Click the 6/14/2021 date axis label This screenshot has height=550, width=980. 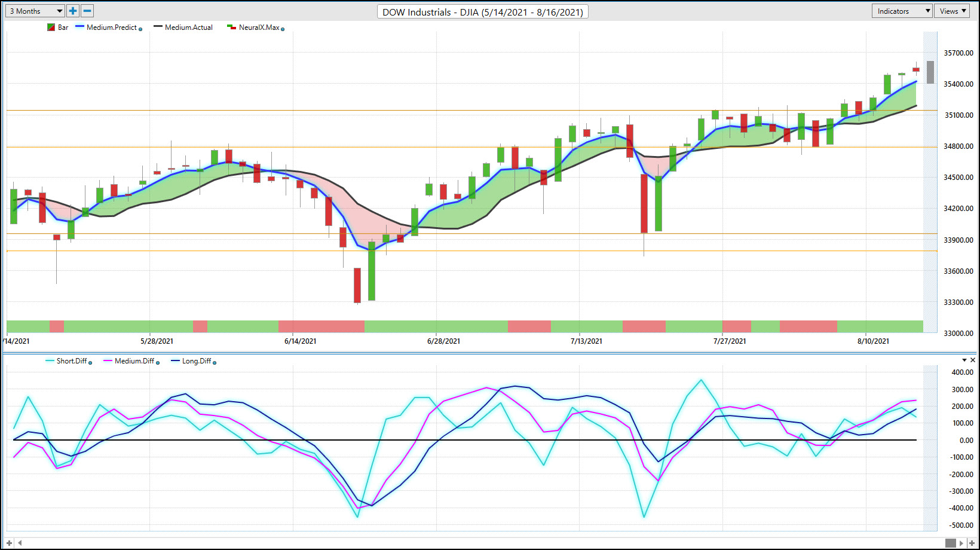tap(300, 341)
